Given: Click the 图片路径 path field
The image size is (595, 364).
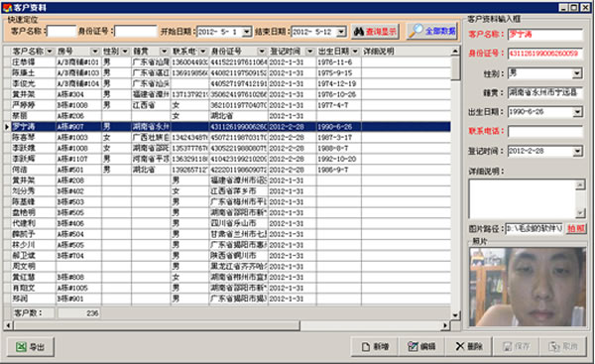Looking at the screenshot, I should coord(535,229).
